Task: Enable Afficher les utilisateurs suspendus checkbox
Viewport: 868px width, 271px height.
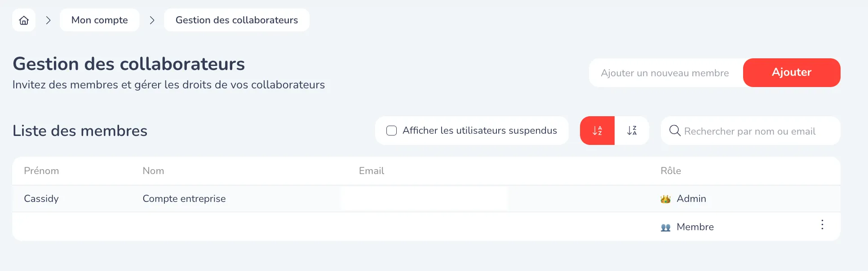Action: pos(392,131)
